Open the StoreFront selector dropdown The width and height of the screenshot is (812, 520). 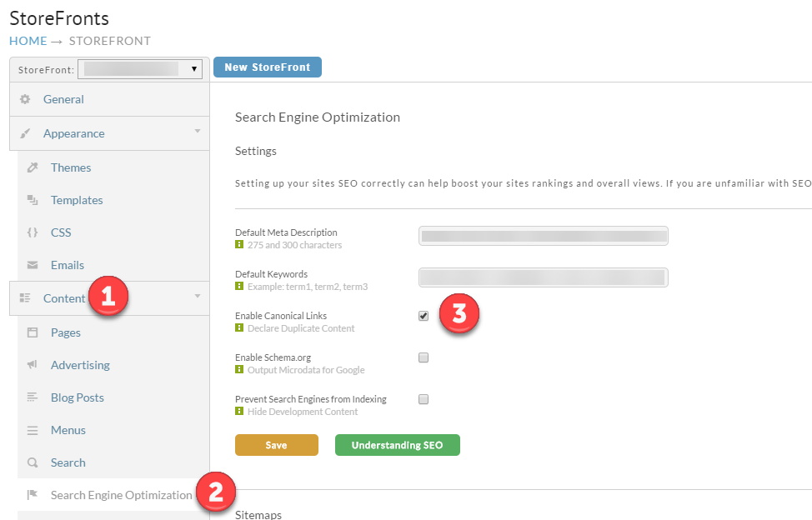(140, 69)
